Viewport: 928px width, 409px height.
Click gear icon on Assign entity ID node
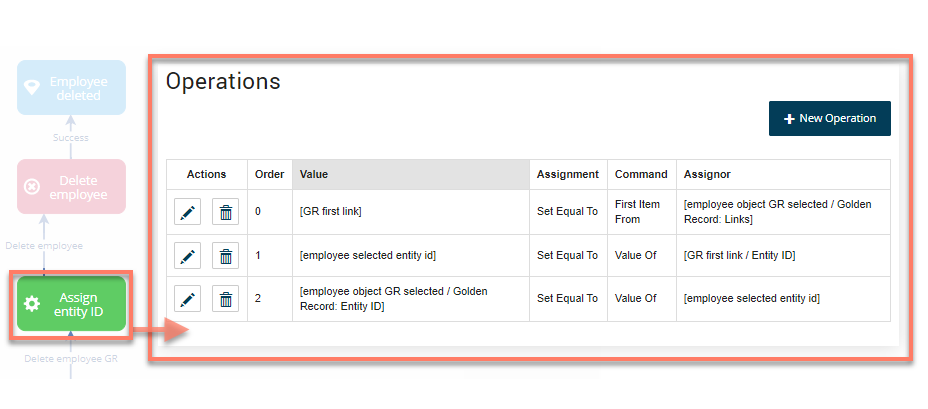[32, 304]
